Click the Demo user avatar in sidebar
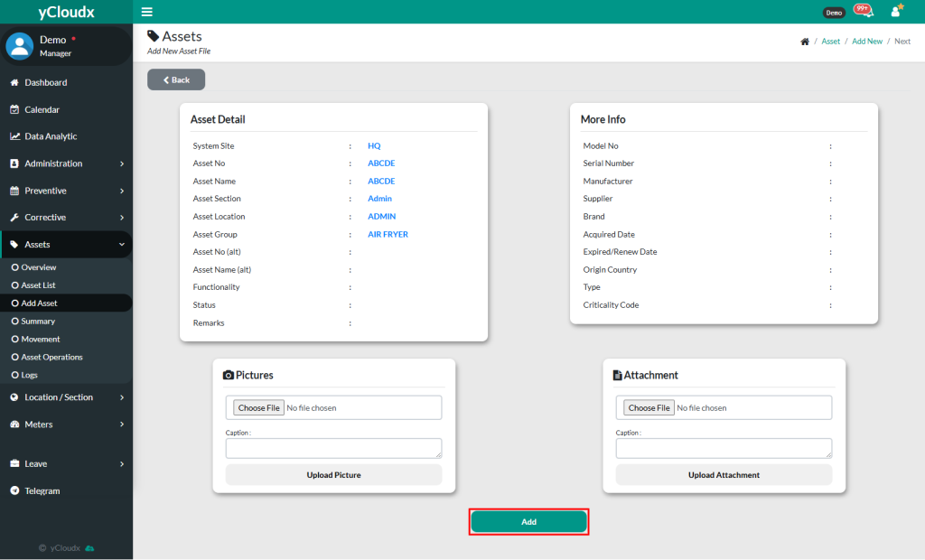Image resolution: width=925 pixels, height=560 pixels. [20, 46]
